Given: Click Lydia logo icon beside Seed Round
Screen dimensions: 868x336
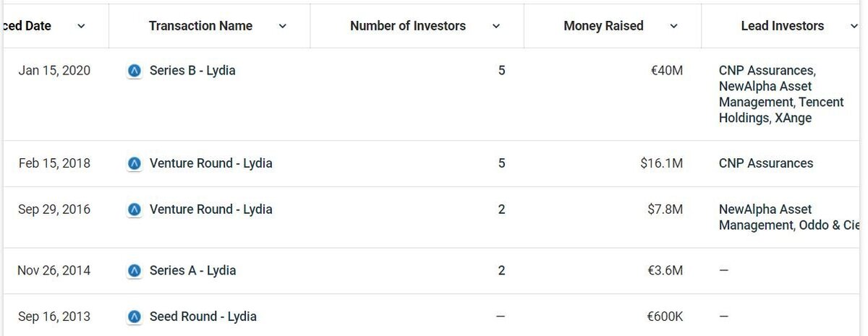Looking at the screenshot, I should [134, 316].
